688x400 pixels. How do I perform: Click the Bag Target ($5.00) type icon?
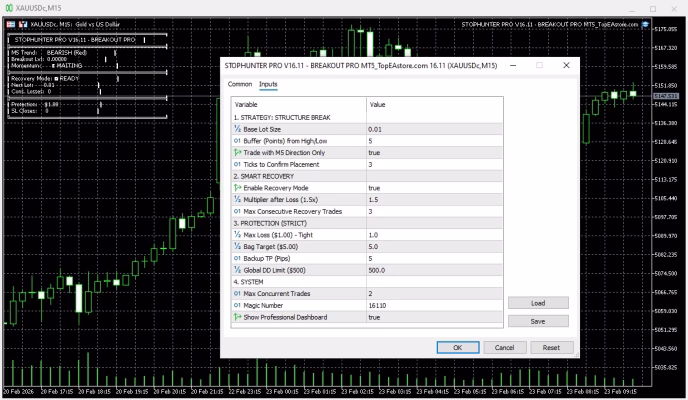[x=237, y=246]
